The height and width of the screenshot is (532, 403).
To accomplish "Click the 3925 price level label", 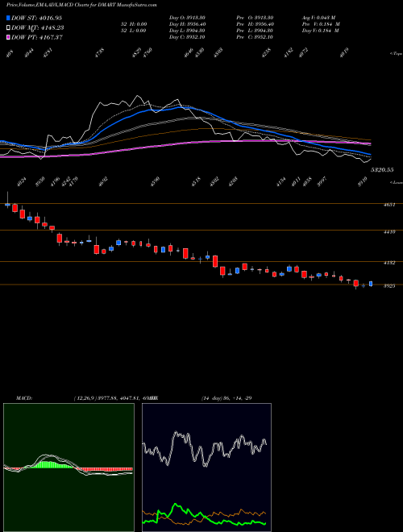I will (389, 286).
